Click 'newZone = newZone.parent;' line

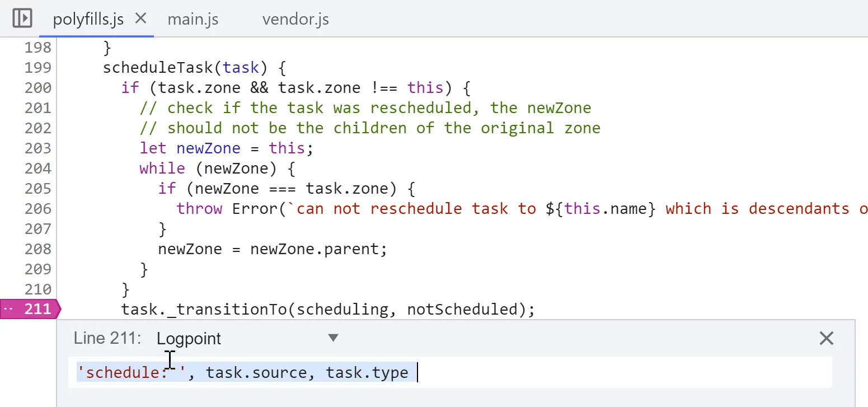click(273, 249)
